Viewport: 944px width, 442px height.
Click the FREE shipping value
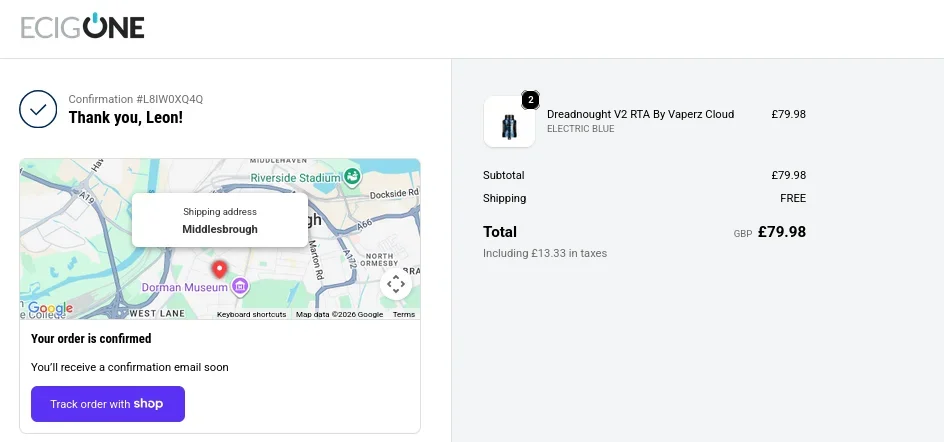(x=793, y=198)
